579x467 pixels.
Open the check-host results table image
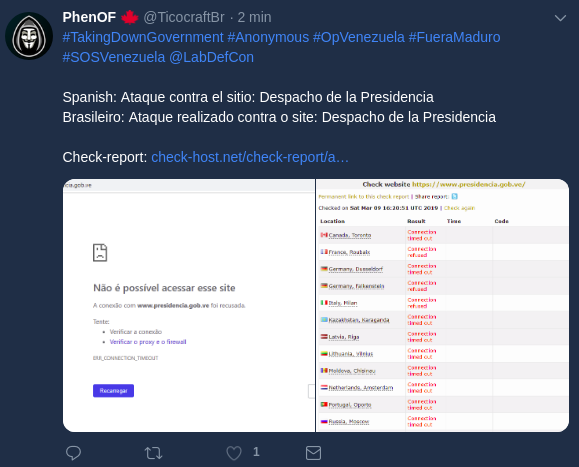coord(442,306)
